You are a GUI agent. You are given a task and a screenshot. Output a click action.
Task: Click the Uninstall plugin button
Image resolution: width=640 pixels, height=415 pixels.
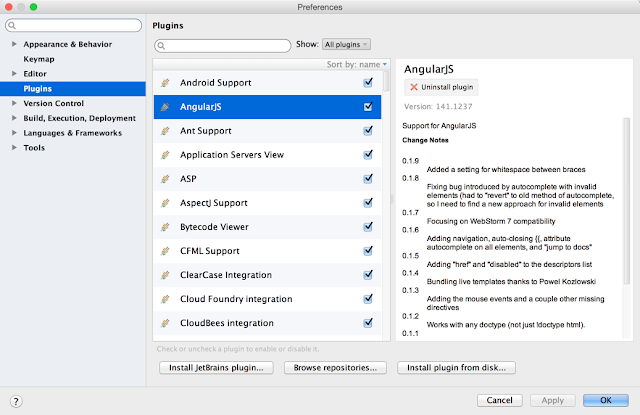click(x=443, y=88)
